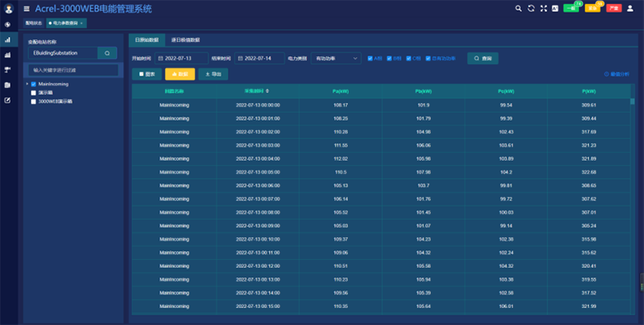Check the 3000WEB demo box checkbox
Viewport: 644px width, 325px height.
(x=34, y=101)
